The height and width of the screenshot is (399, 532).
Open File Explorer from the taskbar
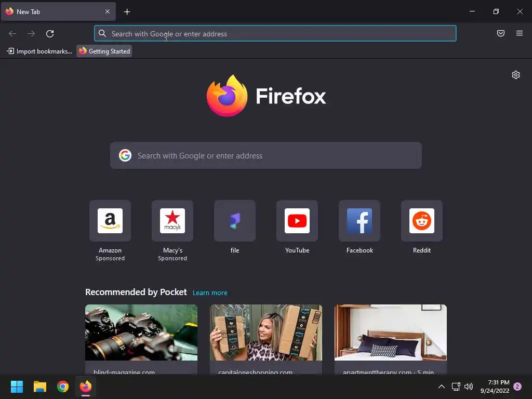[39, 387]
